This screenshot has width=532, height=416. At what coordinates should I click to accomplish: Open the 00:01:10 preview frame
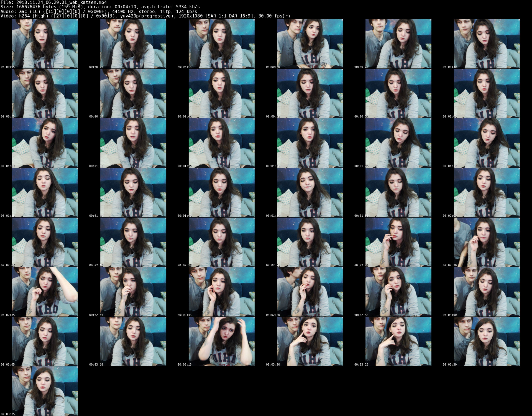pyautogui.click(x=133, y=143)
